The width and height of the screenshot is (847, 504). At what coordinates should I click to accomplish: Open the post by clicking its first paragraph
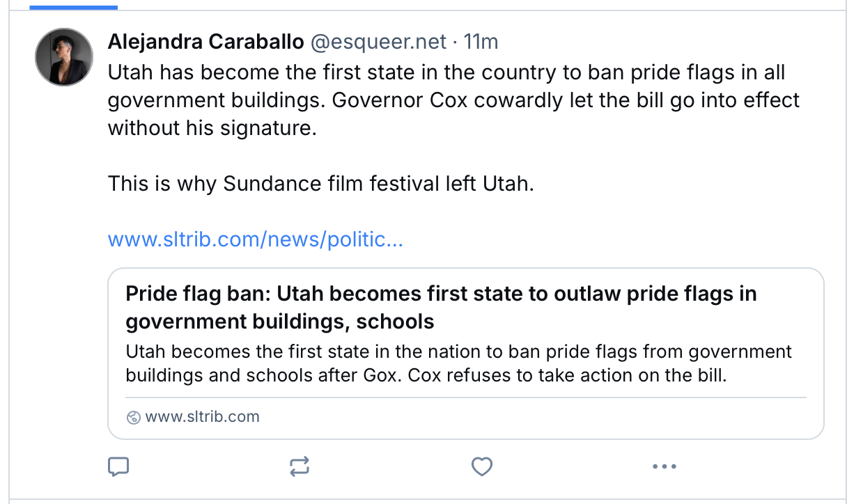[x=453, y=100]
